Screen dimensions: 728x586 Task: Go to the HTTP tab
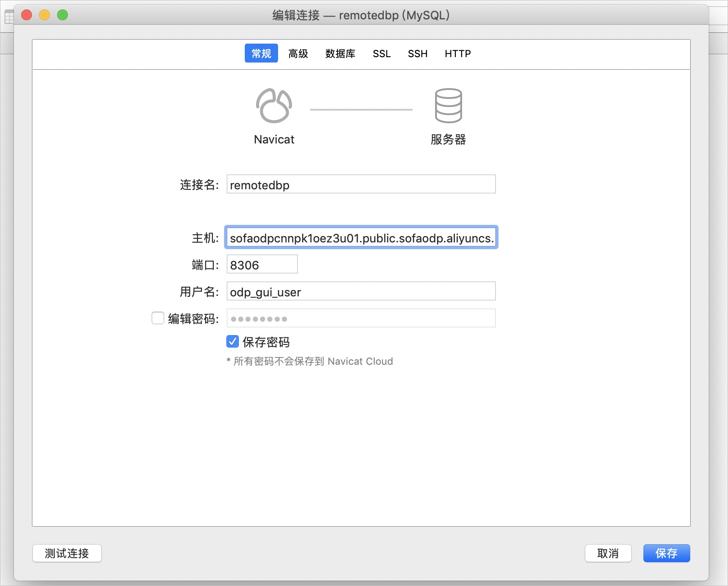point(458,54)
